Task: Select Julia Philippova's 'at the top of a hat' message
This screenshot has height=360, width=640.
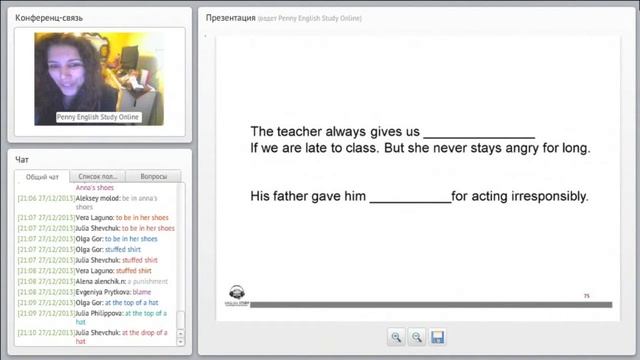Action: coord(92,318)
